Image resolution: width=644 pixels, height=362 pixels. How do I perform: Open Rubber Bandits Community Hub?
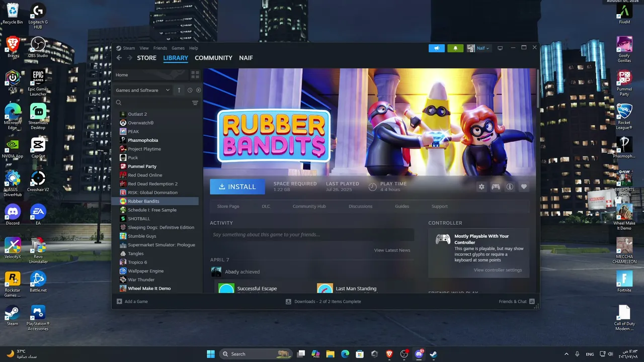(309, 206)
